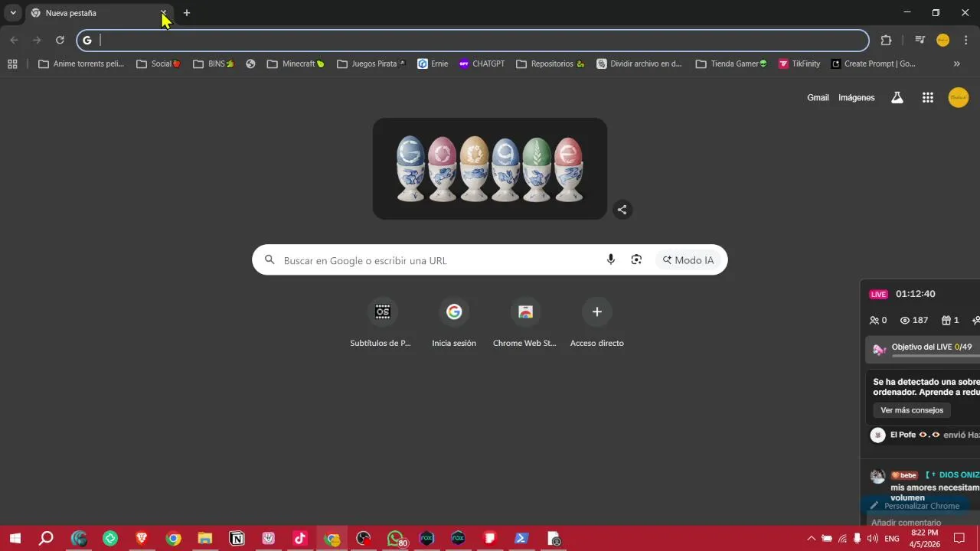Viewport: 980px width, 551px height.
Task: Open the Ernie bookmark
Action: click(433, 64)
